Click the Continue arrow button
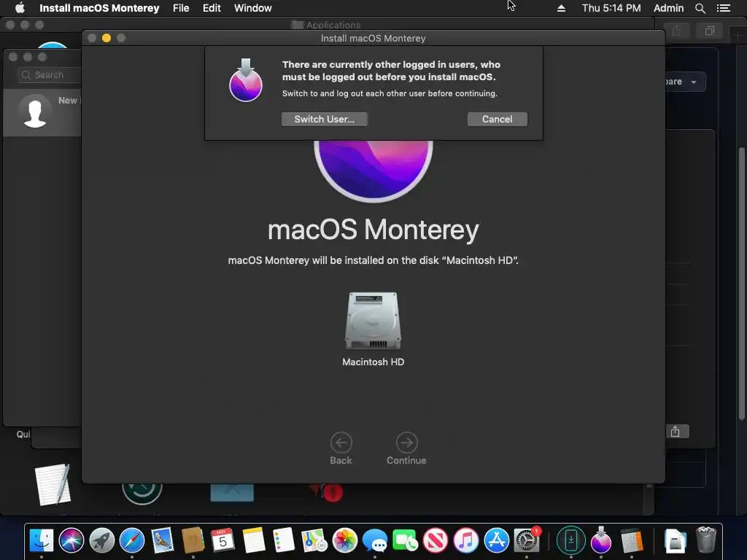747x560 pixels. pyautogui.click(x=406, y=443)
